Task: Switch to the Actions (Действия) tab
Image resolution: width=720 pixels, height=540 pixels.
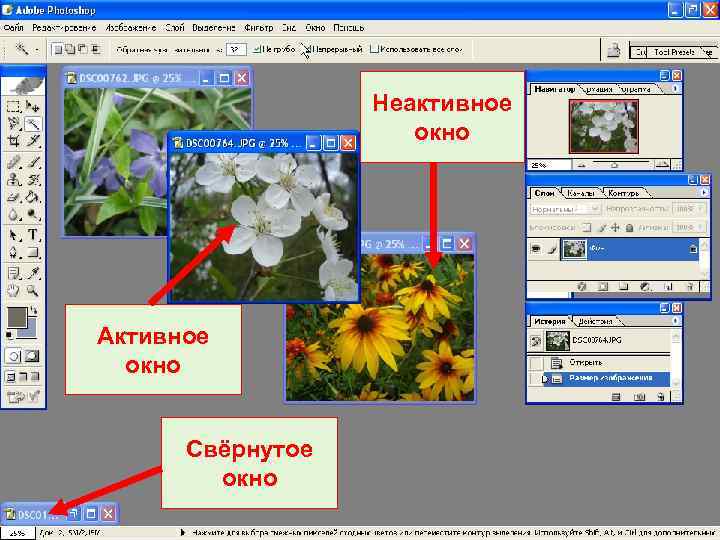Action: (595, 321)
